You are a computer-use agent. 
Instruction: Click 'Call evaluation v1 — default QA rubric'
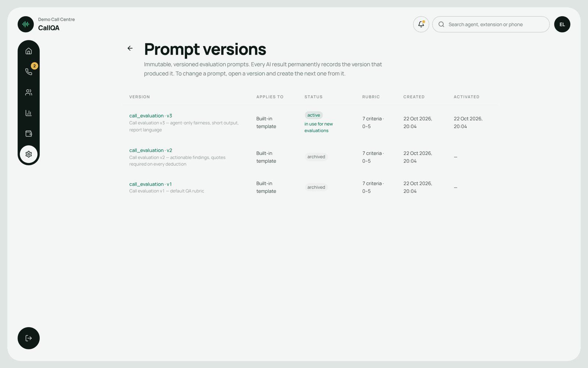coord(167,191)
